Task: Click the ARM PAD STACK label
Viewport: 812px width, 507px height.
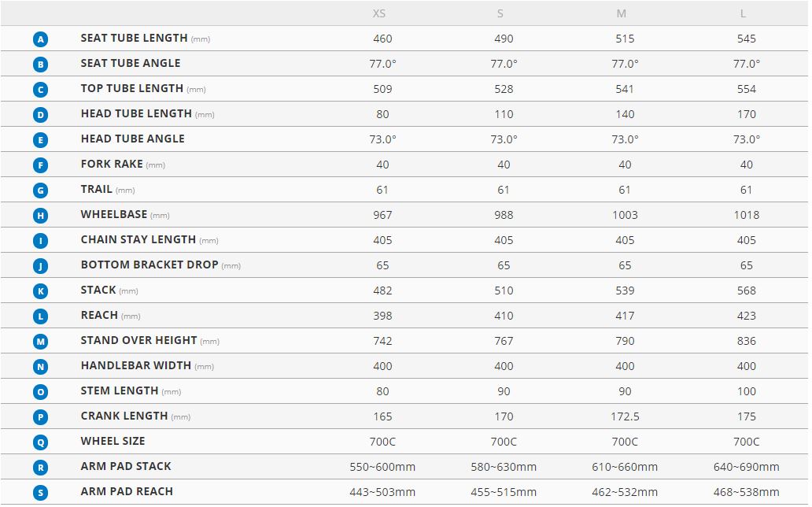Action: [x=126, y=466]
